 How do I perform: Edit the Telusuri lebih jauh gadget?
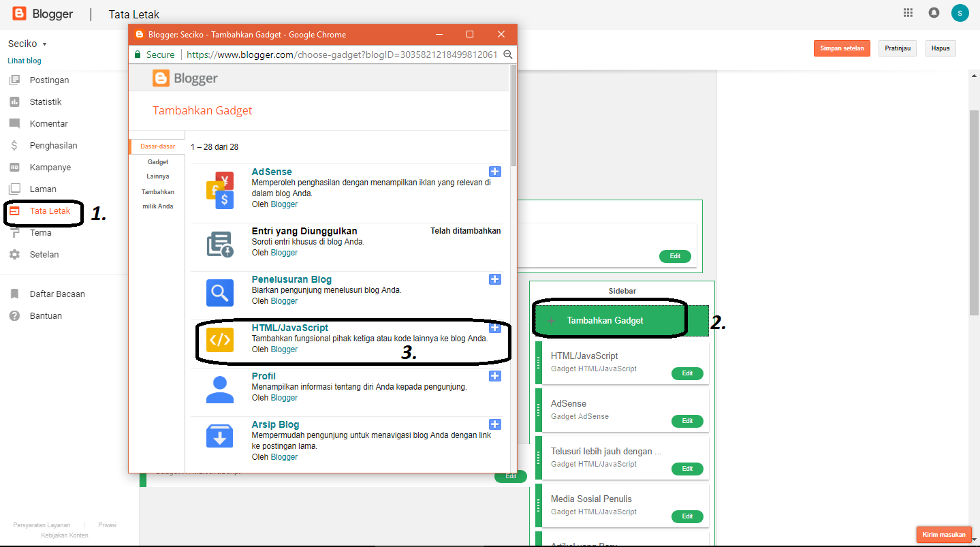pos(687,469)
